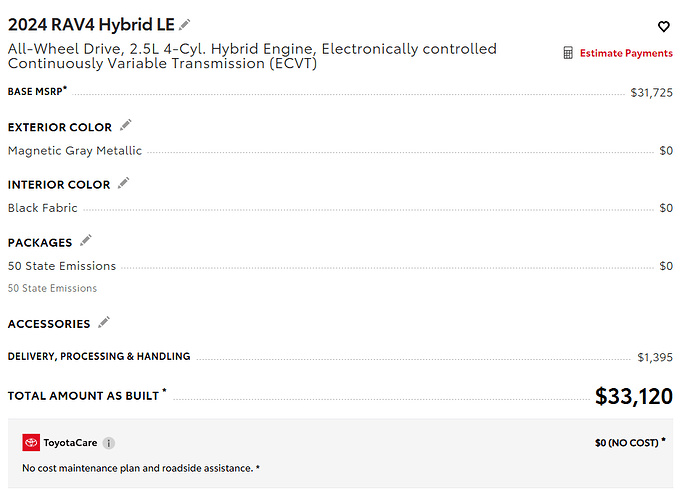Click the $33,120 total amount

click(633, 397)
